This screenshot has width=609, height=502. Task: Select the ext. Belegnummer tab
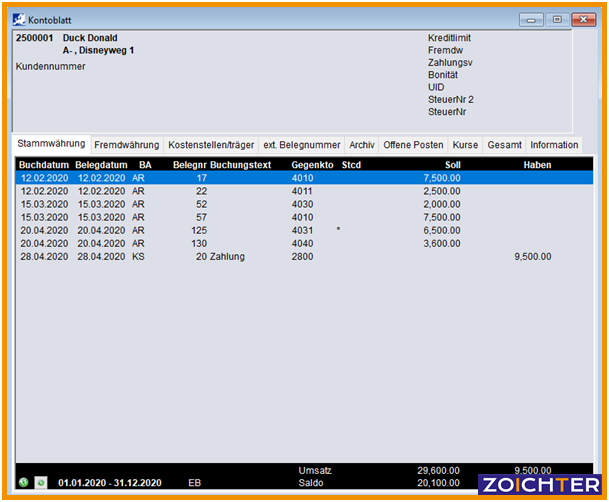click(x=301, y=145)
